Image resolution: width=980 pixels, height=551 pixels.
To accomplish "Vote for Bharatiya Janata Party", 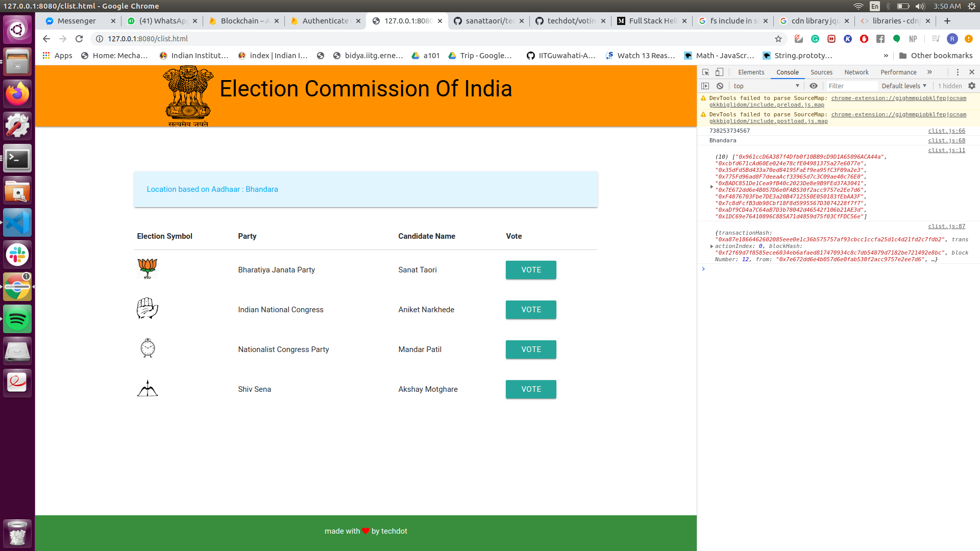I will coord(531,270).
